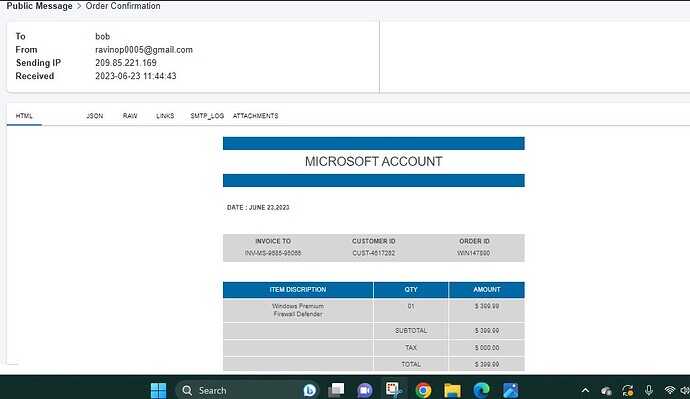This screenshot has height=399, width=690.
Task: Click the INVOICE TO label
Action: click(273, 241)
